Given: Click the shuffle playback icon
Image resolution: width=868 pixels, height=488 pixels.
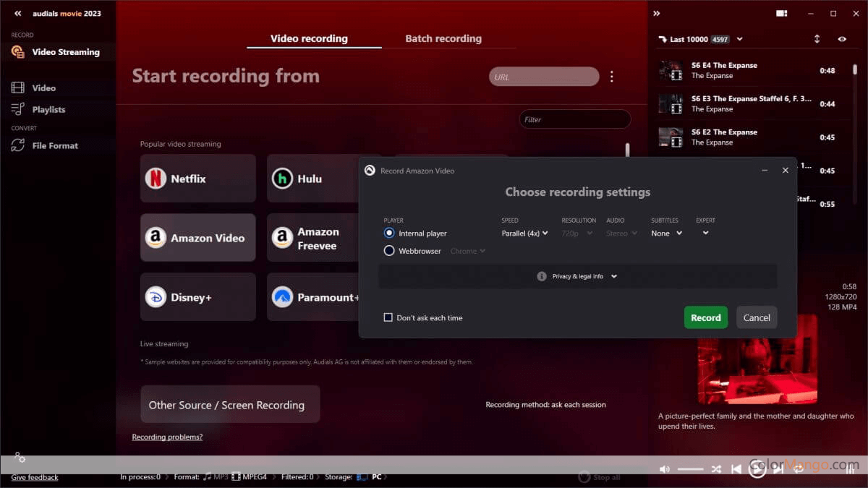Looking at the screenshot, I should [715, 469].
